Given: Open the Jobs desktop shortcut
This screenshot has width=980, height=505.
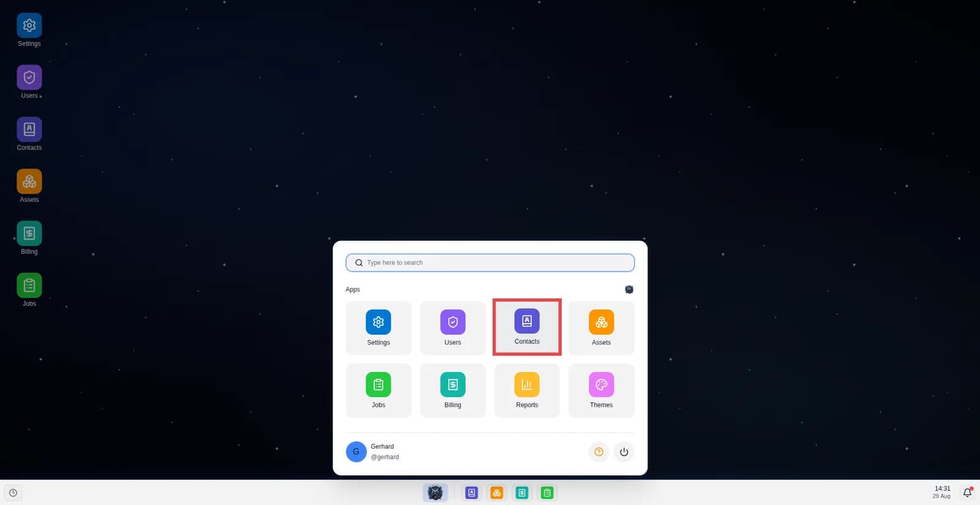Looking at the screenshot, I should click(x=29, y=290).
